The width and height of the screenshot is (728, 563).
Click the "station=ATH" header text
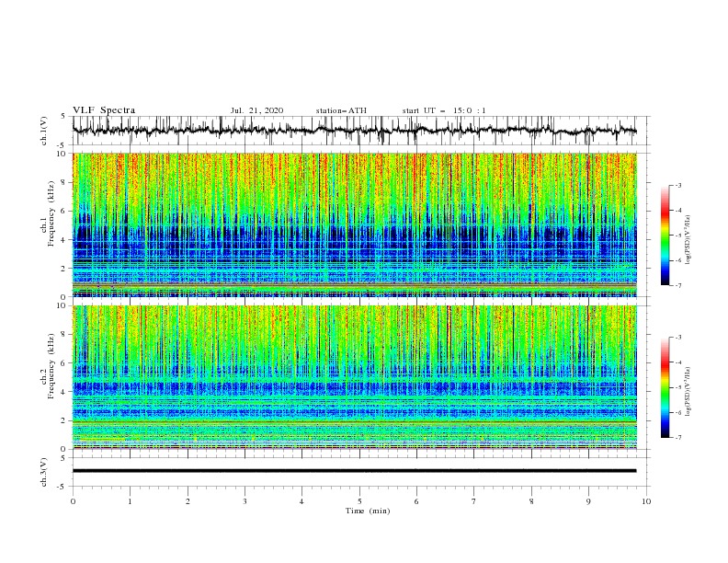(x=341, y=110)
